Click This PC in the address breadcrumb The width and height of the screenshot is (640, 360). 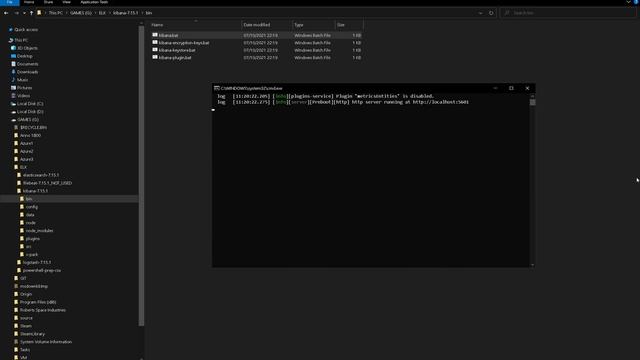(x=56, y=13)
